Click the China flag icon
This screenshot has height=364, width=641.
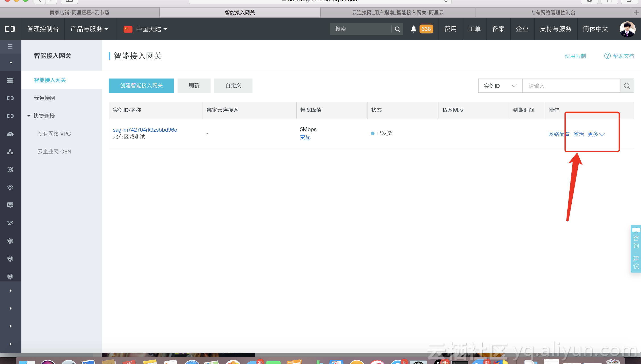(x=128, y=29)
